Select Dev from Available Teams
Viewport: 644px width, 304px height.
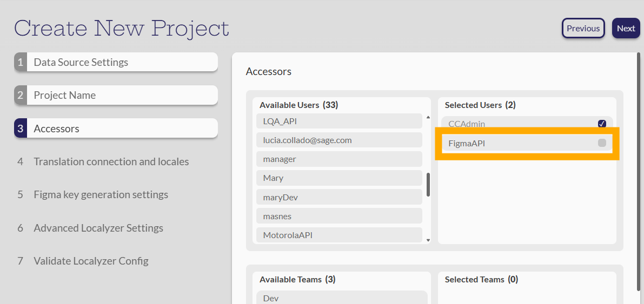(x=342, y=298)
